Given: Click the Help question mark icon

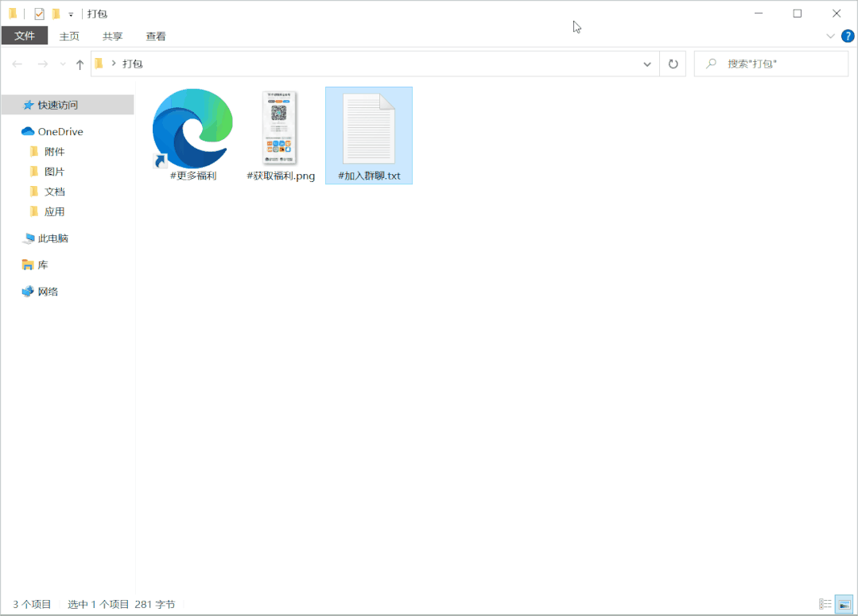Looking at the screenshot, I should [x=847, y=36].
